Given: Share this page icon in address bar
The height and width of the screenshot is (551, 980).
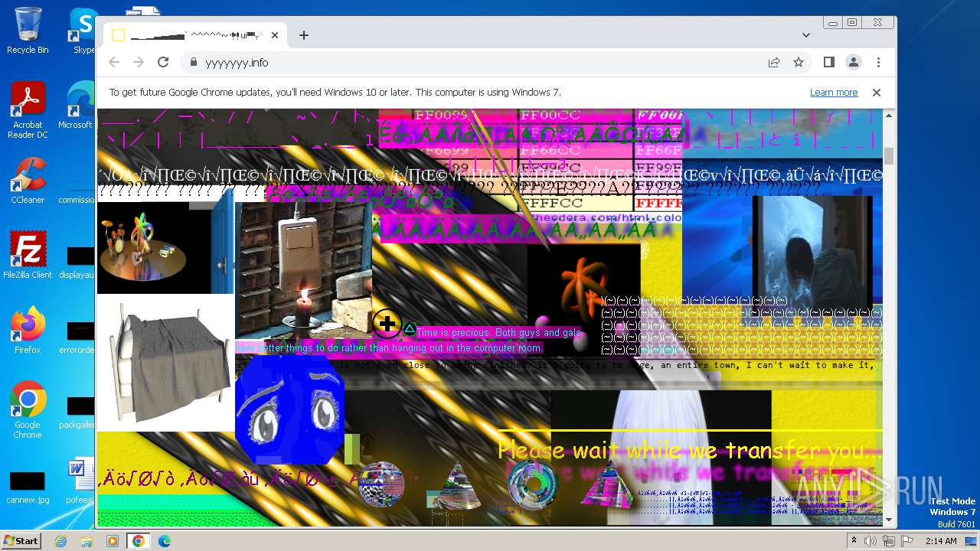Looking at the screenshot, I should [774, 63].
